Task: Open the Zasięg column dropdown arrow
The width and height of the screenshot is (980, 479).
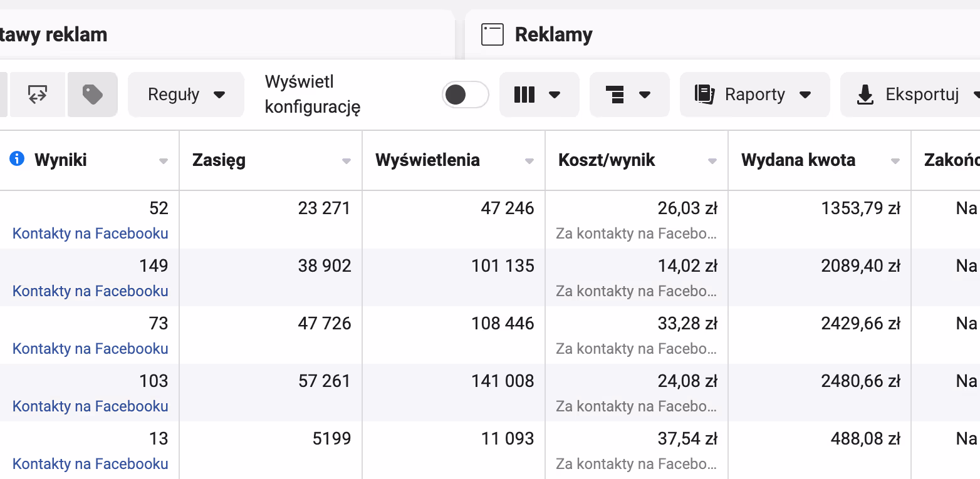Action: (347, 161)
